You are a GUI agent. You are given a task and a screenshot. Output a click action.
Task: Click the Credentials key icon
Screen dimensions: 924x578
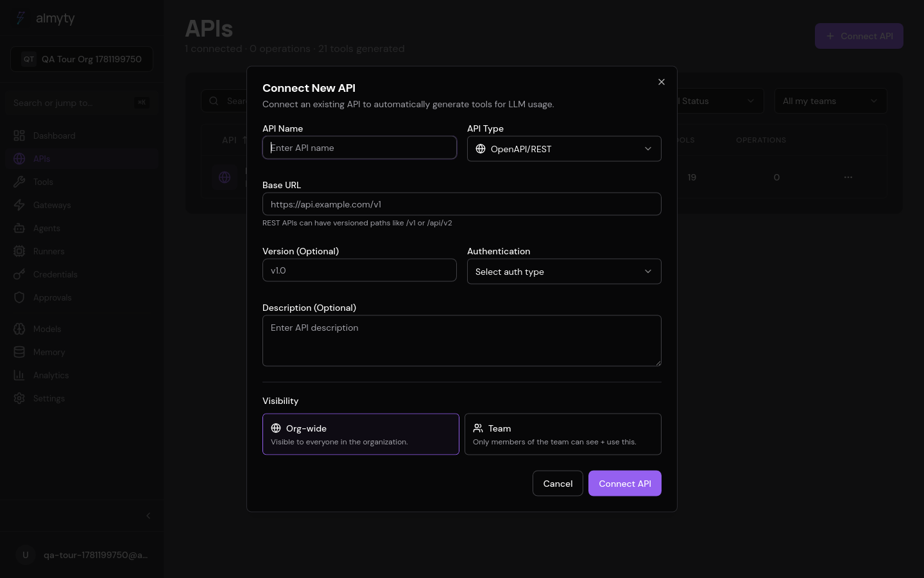point(19,274)
